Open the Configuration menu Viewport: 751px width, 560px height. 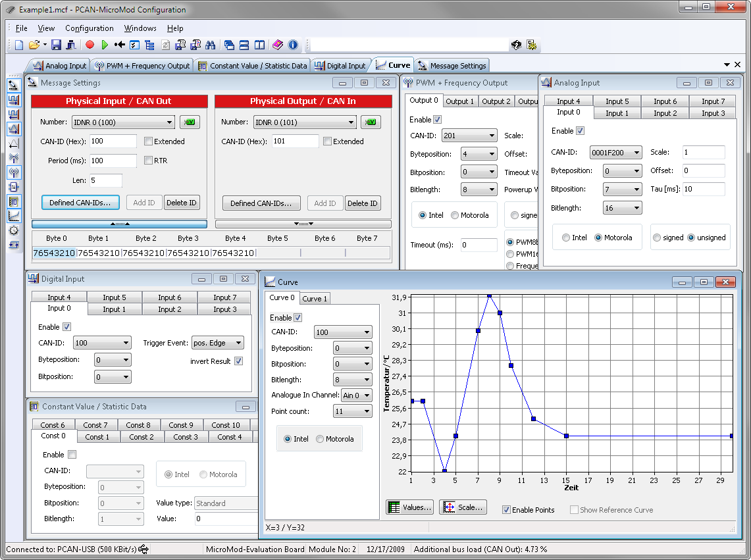tap(90, 28)
